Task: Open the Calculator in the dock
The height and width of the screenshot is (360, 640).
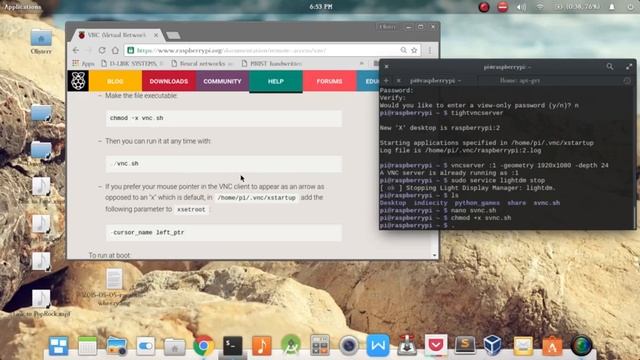Action: [320, 346]
